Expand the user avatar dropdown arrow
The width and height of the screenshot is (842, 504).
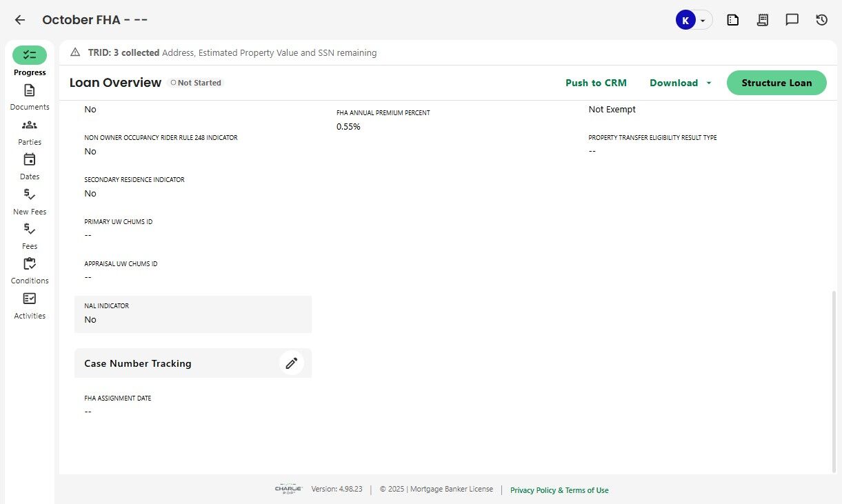click(x=703, y=21)
